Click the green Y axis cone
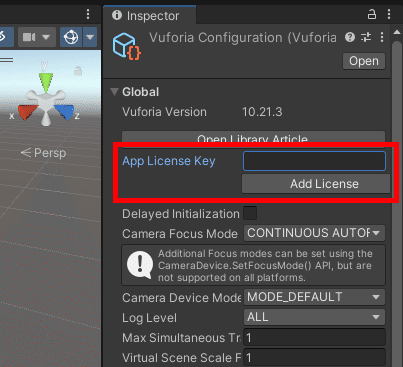Screen dimensions: 403x367 [x=46, y=82]
